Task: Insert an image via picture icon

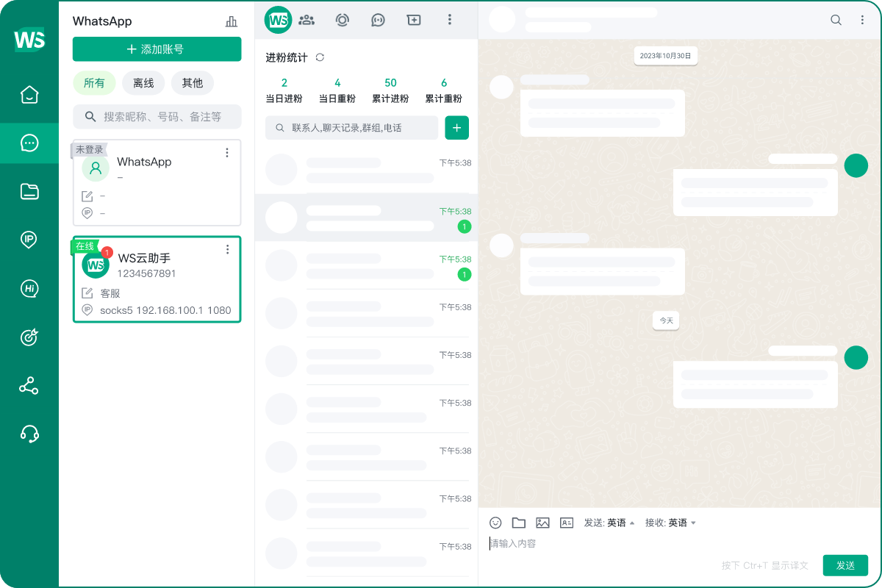Action: pos(542,523)
